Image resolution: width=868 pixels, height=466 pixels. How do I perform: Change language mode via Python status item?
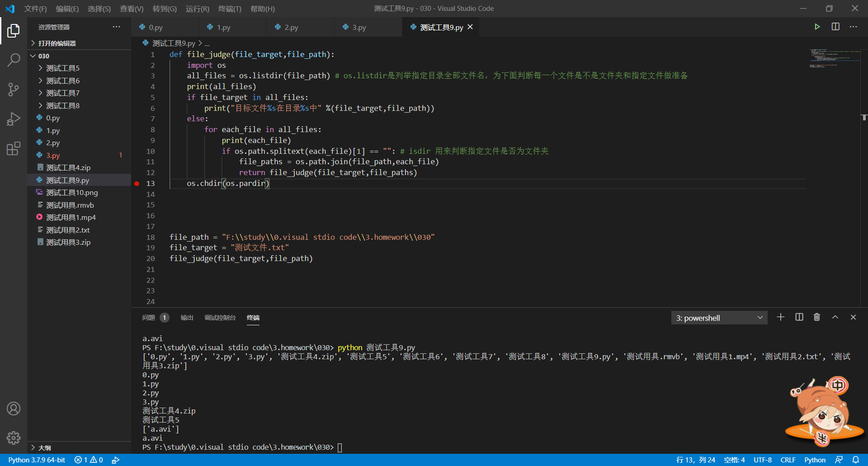click(815, 460)
